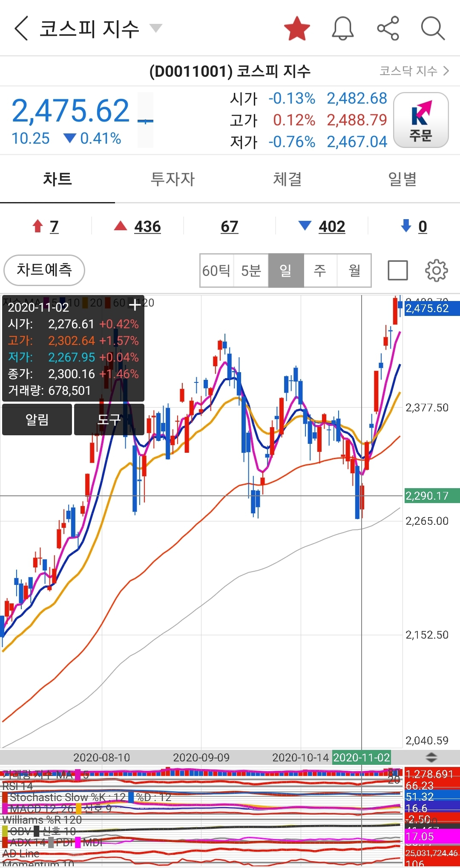This screenshot has width=460, height=868.
Task: Tap the 2020-09-09 date axis label
Action: [201, 757]
